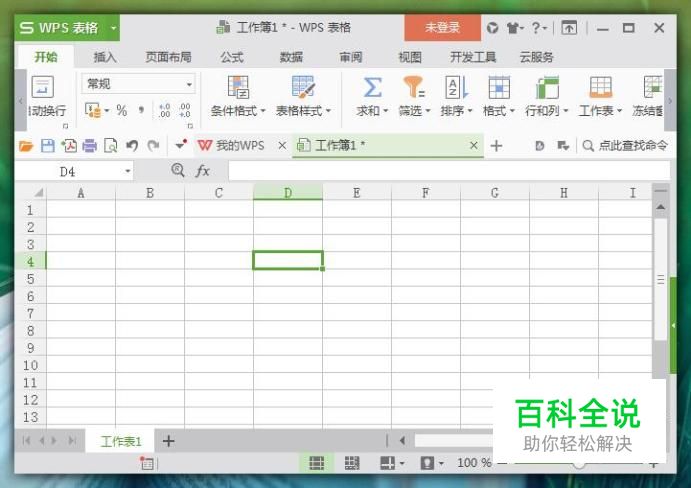Click the magnifier icon beside fx
The width and height of the screenshot is (691, 488).
pos(178,170)
